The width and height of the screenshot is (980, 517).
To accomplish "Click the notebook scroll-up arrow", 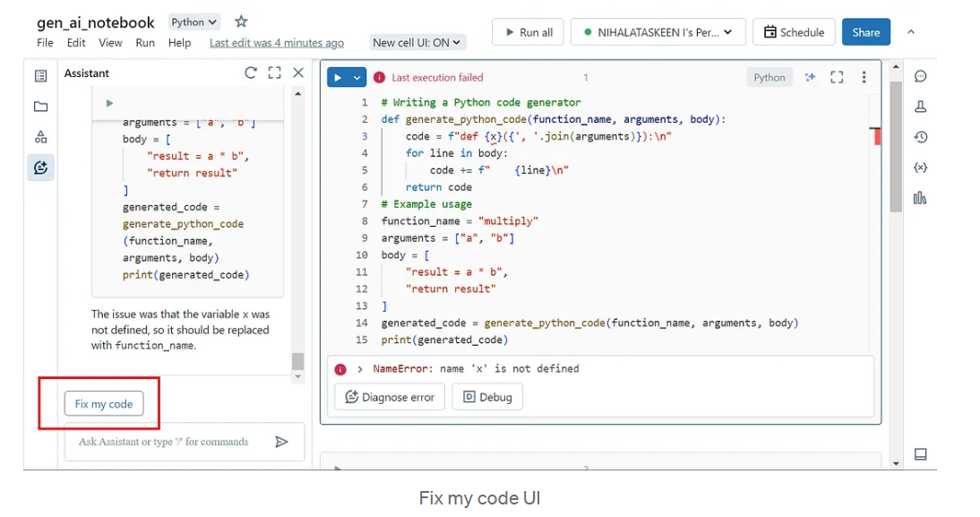I will pos(896,66).
